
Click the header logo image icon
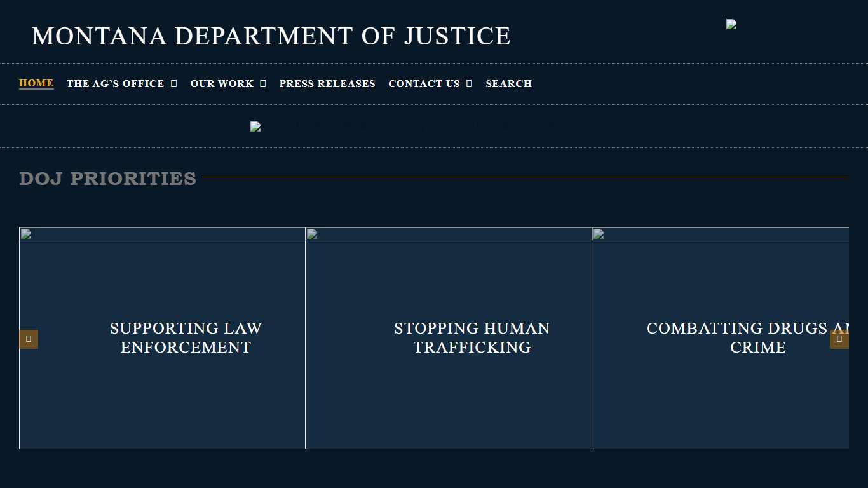tap(731, 24)
